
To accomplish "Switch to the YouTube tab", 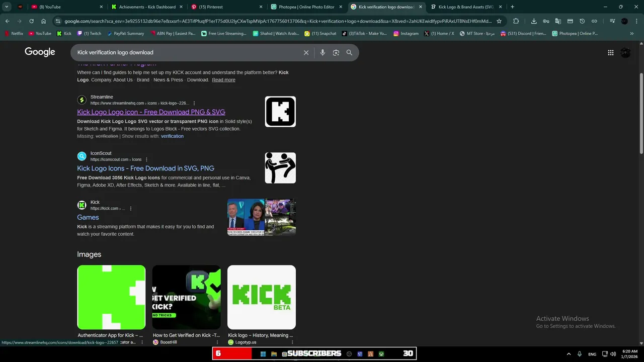I will 67,7.
